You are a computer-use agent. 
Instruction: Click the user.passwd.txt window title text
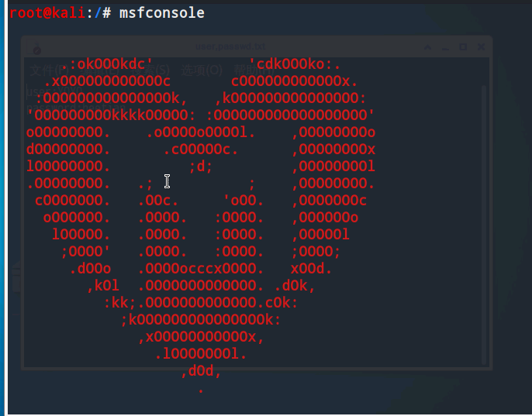click(x=230, y=46)
